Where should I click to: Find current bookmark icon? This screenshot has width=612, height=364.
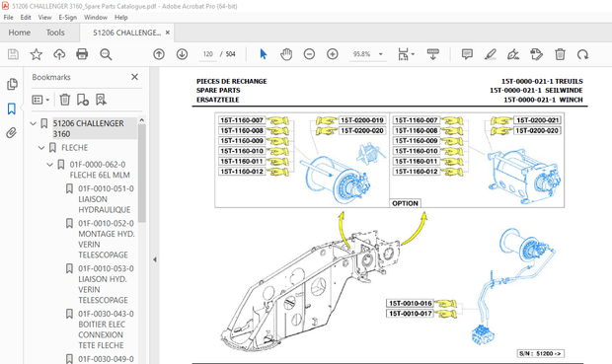tap(101, 100)
